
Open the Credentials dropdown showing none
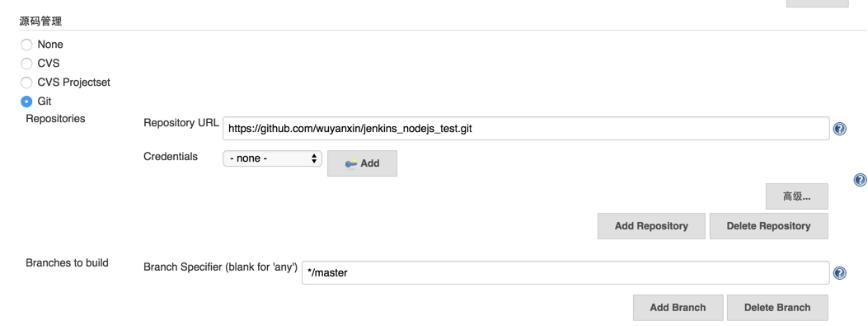272,158
